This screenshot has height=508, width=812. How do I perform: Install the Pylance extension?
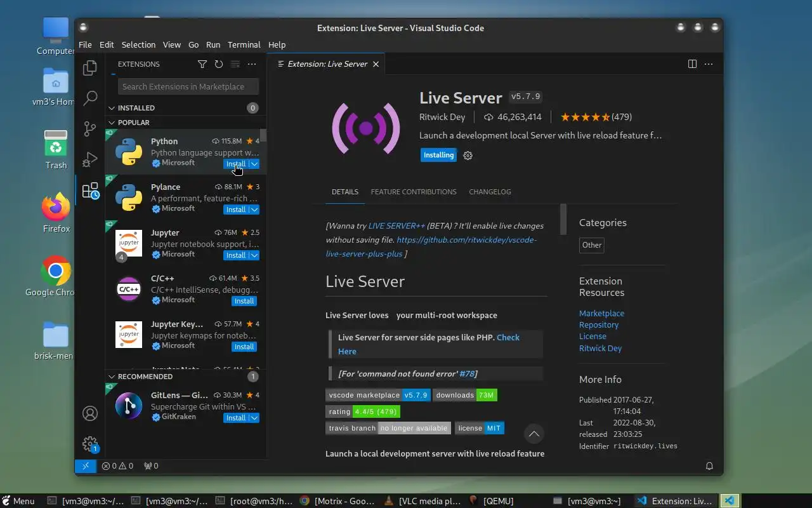coord(236,210)
